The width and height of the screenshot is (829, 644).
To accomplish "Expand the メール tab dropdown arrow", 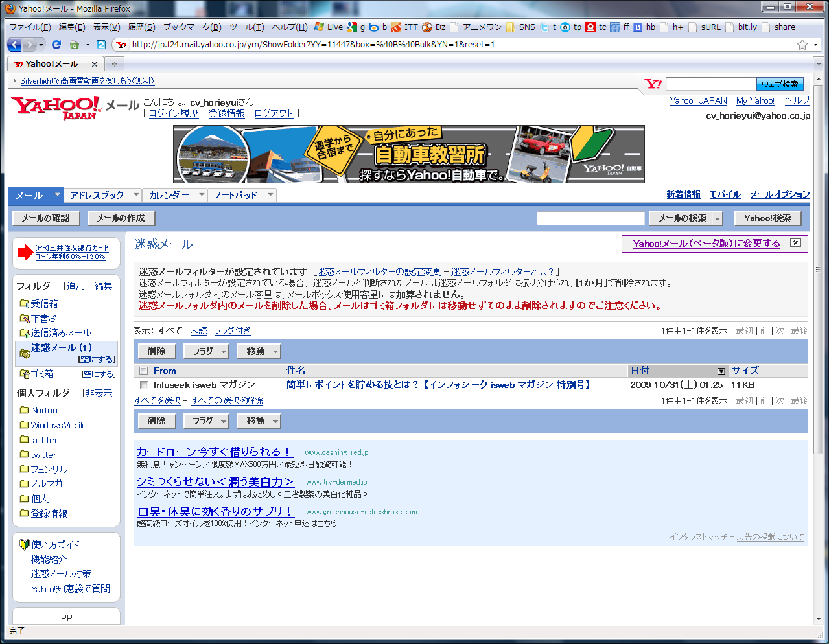I will coord(57,194).
